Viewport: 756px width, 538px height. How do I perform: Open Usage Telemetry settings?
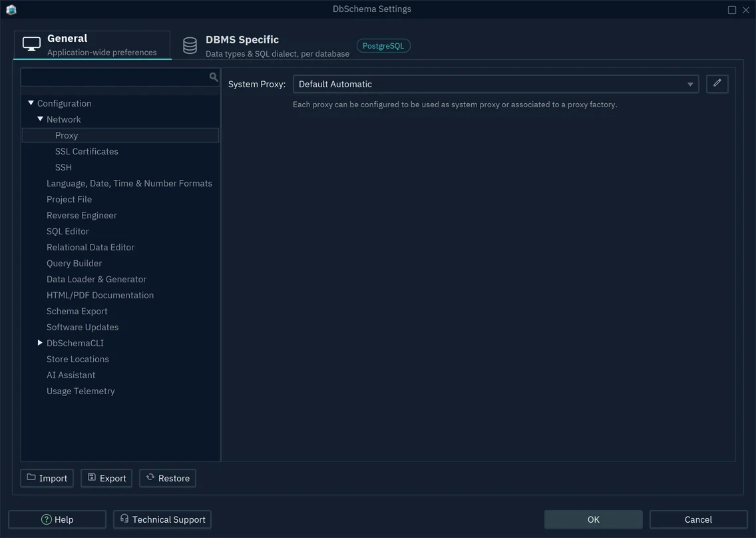81,391
